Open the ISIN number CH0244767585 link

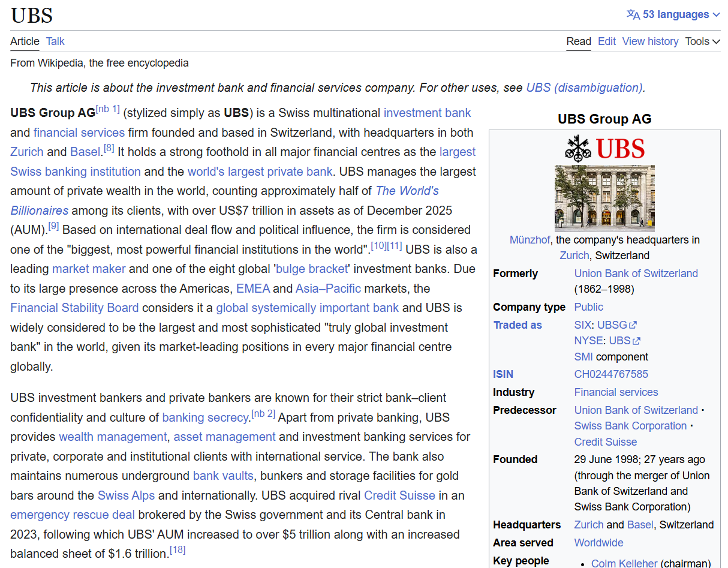611,374
